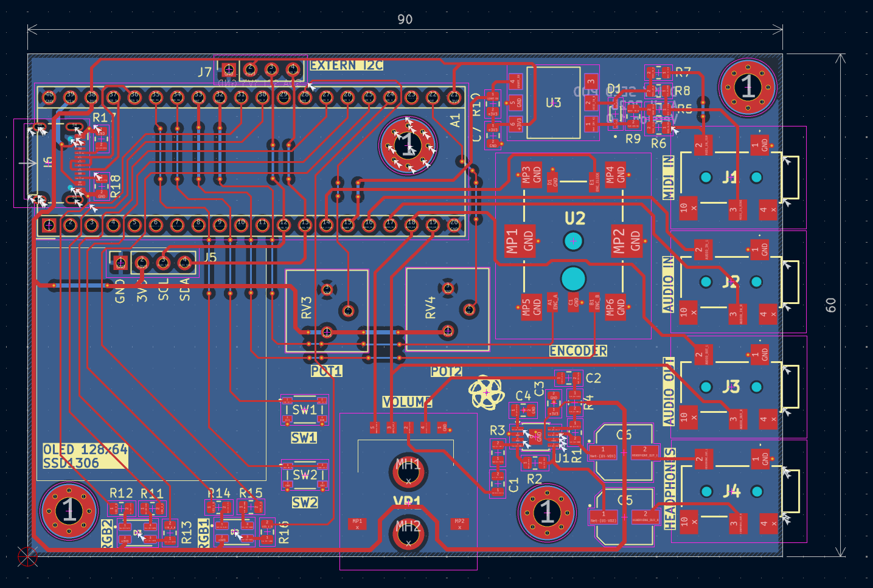Click the MIDI IN silkscreen label
Image resolution: width=873 pixels, height=588 pixels.
click(669, 178)
